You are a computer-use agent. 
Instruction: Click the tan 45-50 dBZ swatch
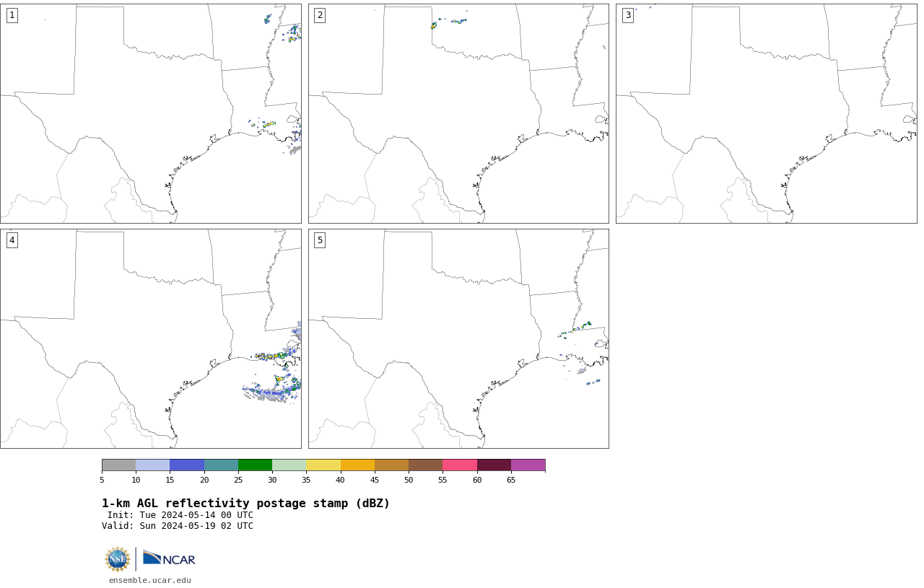[392, 465]
